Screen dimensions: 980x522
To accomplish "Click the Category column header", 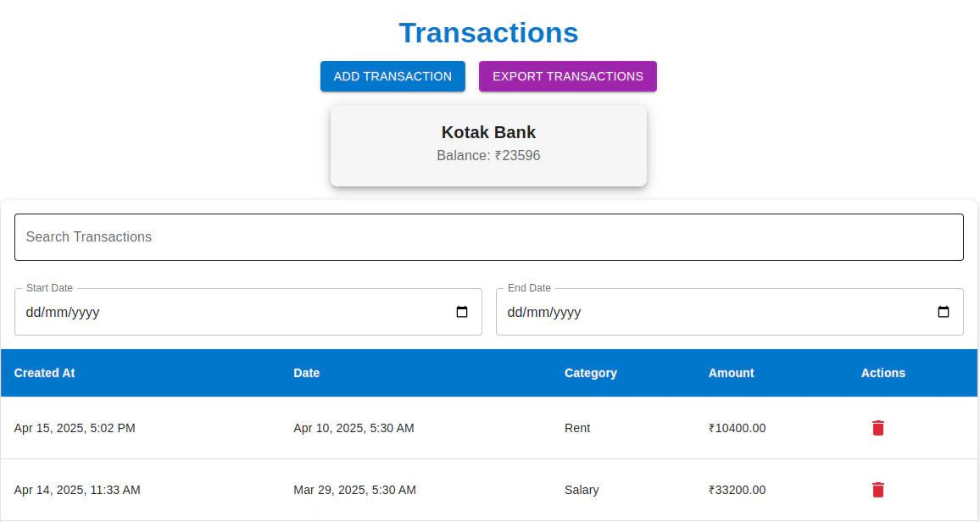I will (x=591, y=373).
